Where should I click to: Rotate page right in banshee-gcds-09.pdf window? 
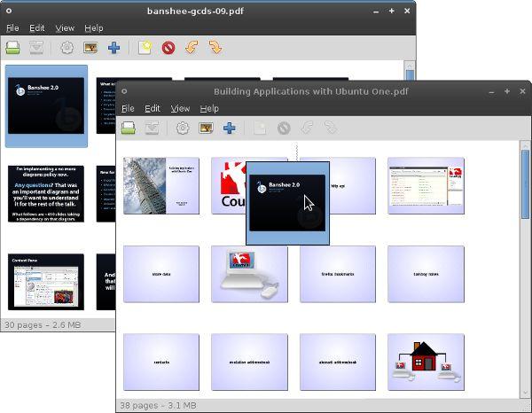215,48
